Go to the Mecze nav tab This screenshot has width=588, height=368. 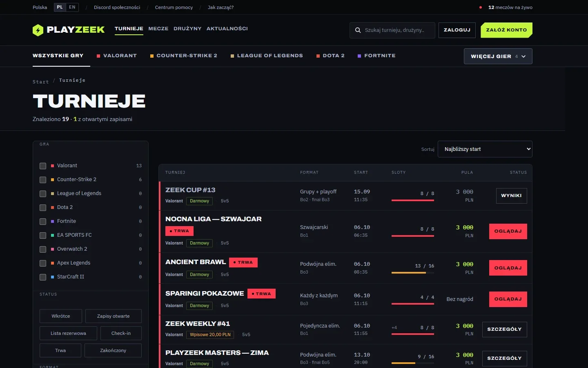click(158, 29)
